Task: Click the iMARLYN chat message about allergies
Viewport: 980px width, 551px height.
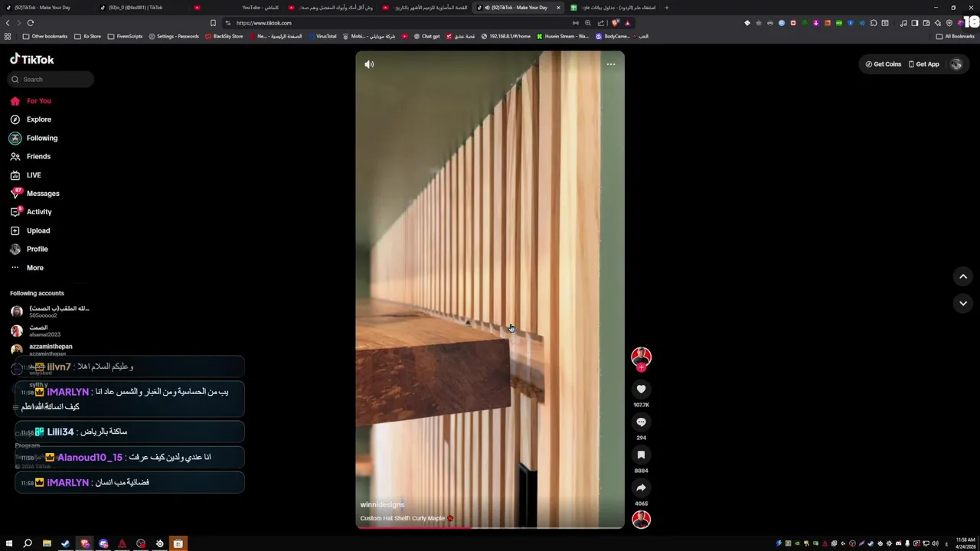Action: click(129, 399)
